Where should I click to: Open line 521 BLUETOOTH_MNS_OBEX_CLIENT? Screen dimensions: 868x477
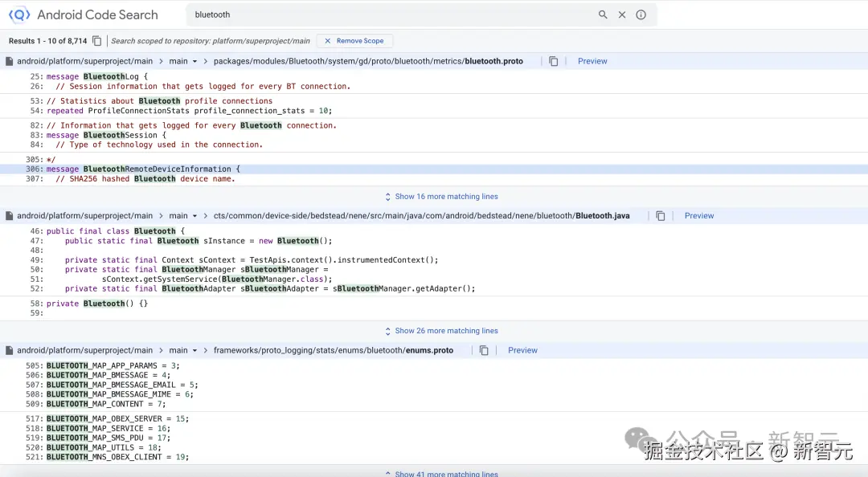[117, 457]
